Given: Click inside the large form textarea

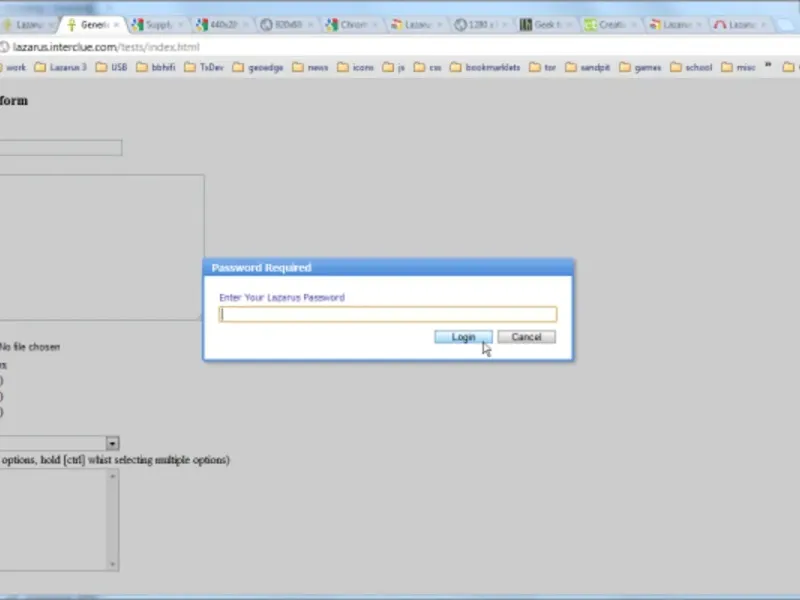Looking at the screenshot, I should (x=102, y=247).
